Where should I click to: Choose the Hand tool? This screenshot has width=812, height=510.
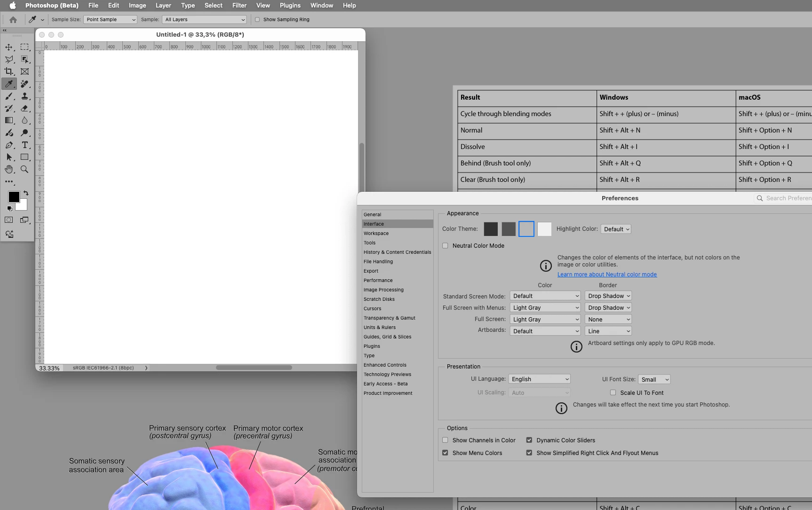pyautogui.click(x=9, y=169)
